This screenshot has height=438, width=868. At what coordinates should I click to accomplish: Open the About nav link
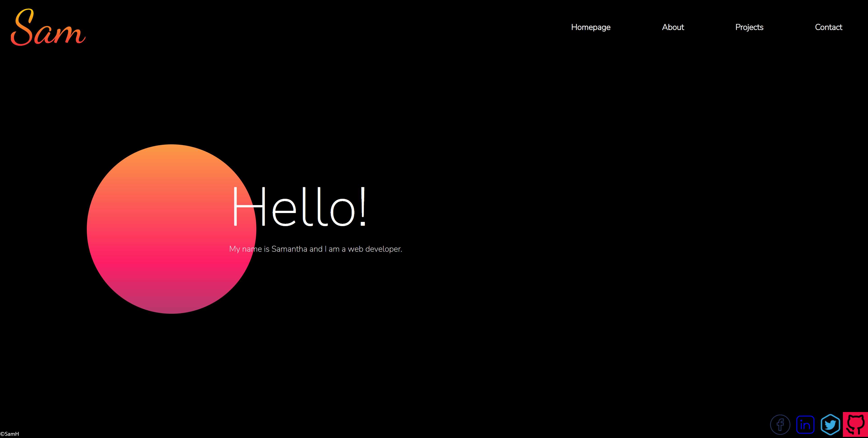[673, 27]
